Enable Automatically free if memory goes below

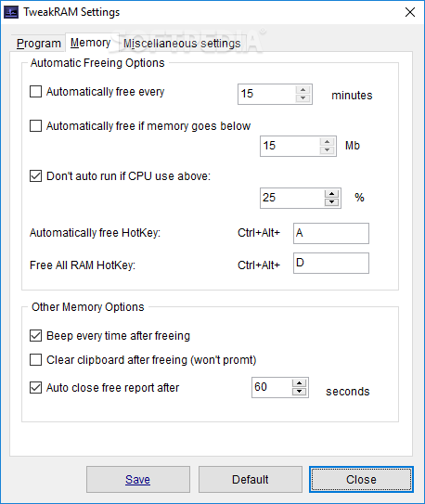coord(35,125)
